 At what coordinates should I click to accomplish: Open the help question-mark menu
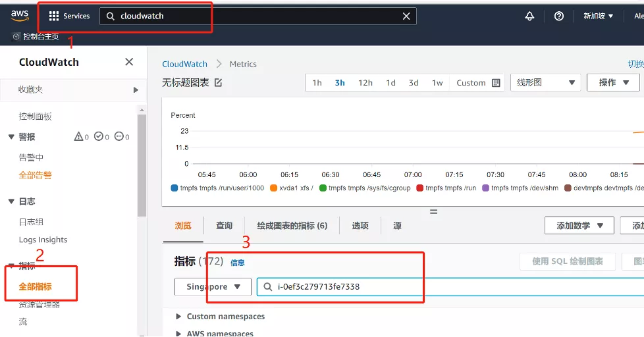(x=558, y=16)
